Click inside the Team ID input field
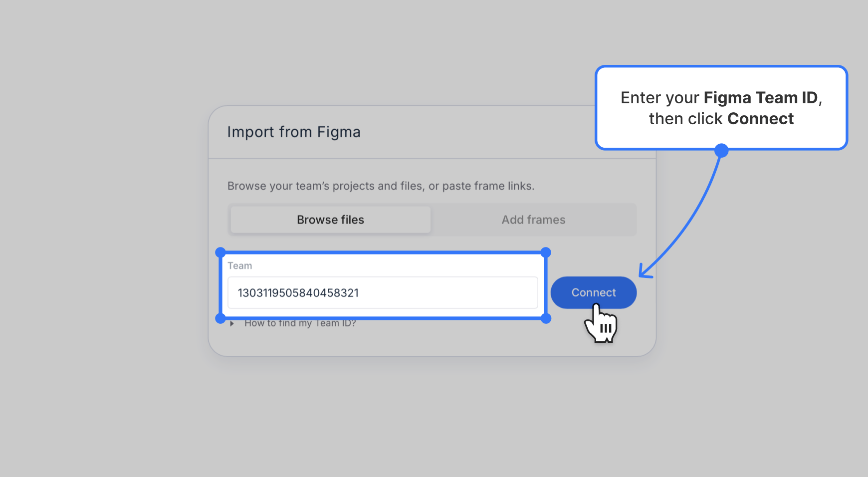 (383, 292)
